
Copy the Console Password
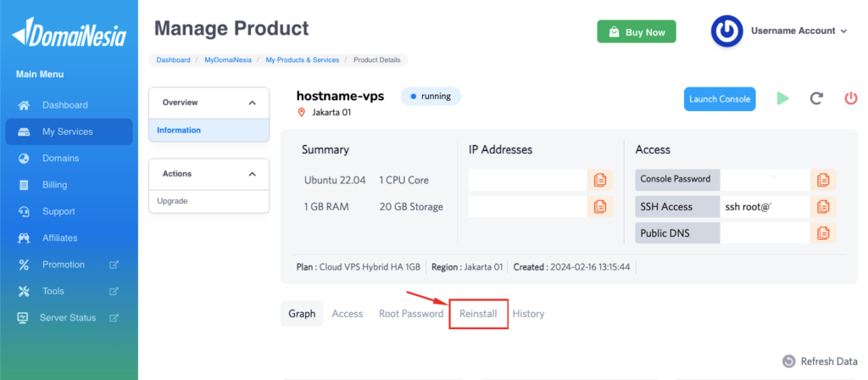click(x=823, y=180)
